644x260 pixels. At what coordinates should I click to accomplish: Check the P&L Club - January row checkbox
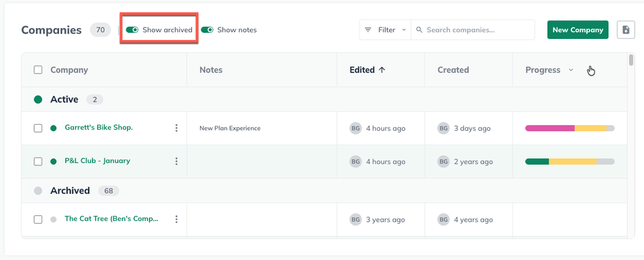click(38, 161)
